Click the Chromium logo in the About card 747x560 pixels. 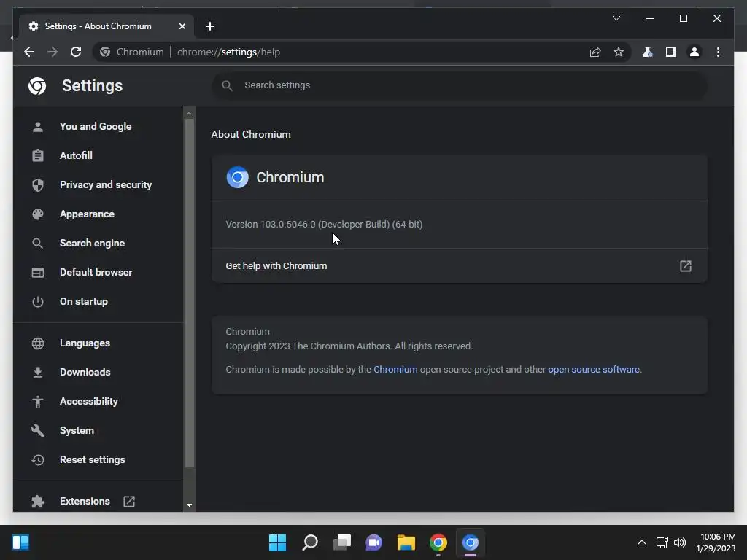pyautogui.click(x=237, y=177)
